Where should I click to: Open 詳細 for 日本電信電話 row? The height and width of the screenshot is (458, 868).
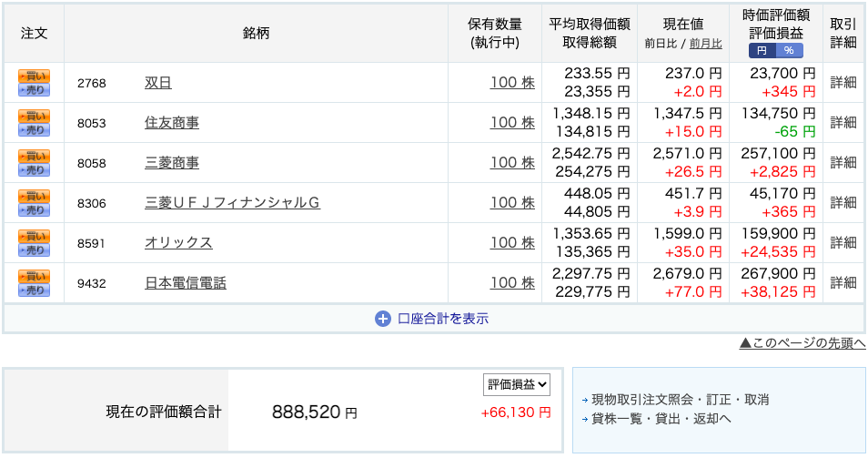click(x=843, y=283)
